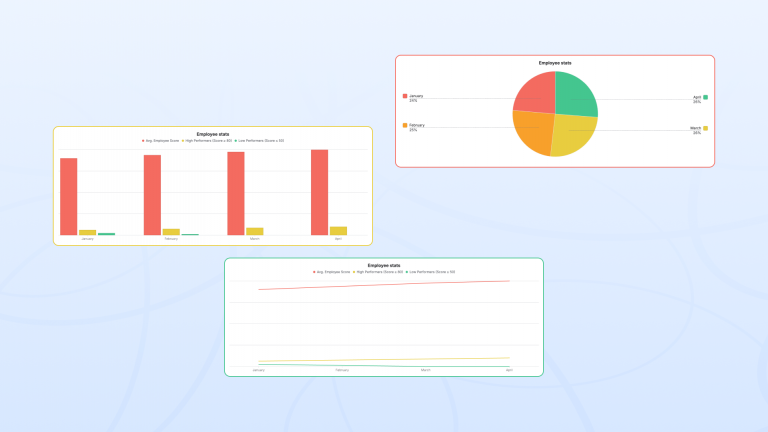Click green April slice in pie chart

pyautogui.click(x=574, y=96)
